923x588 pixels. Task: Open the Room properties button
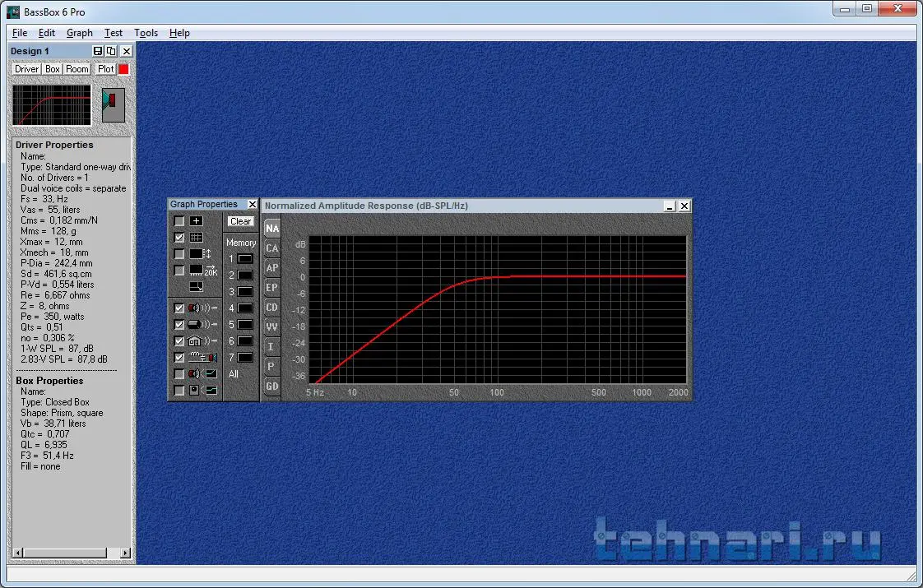[77, 69]
